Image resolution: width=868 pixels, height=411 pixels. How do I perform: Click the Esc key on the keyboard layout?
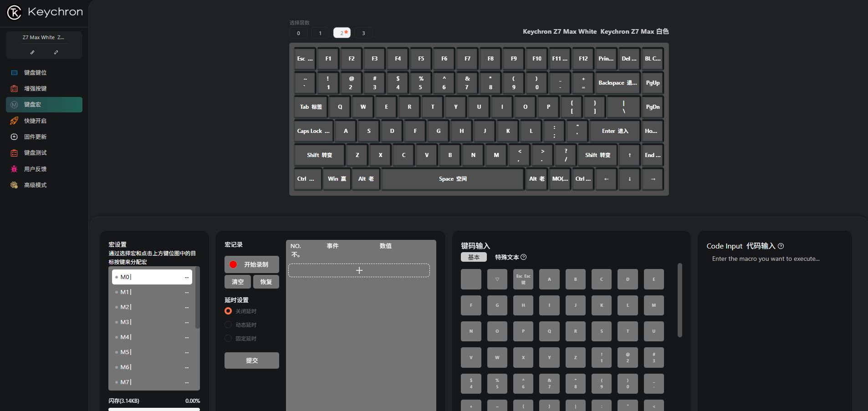(305, 59)
